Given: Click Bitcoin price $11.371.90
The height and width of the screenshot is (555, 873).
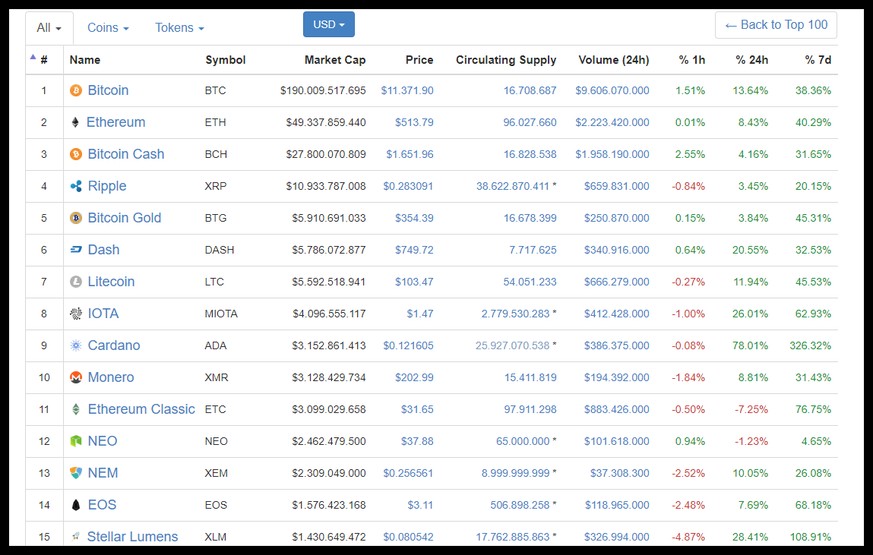Looking at the screenshot, I should click(407, 90).
